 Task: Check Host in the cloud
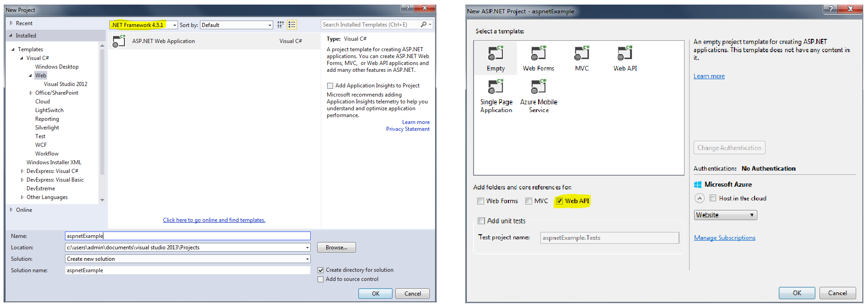[x=713, y=198]
